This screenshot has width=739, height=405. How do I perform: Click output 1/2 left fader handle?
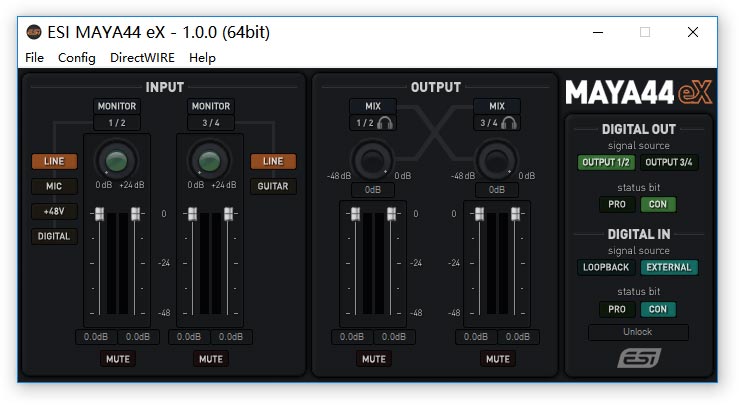click(355, 214)
